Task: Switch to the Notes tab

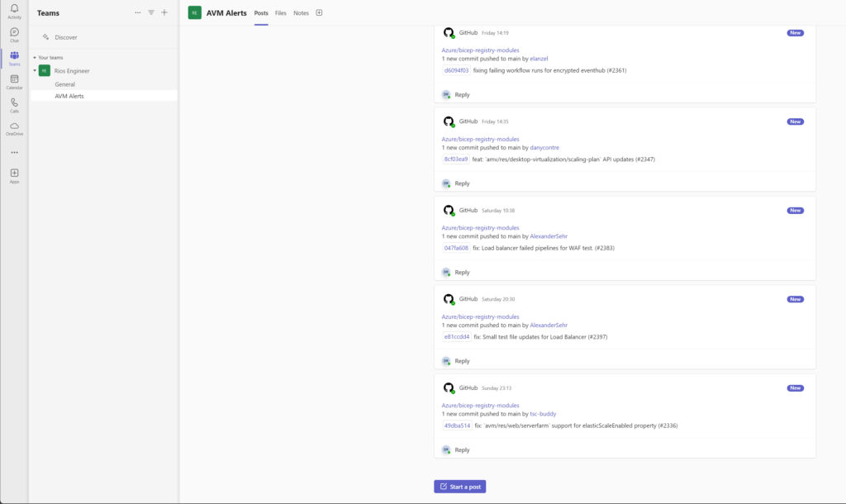Action: coord(301,13)
